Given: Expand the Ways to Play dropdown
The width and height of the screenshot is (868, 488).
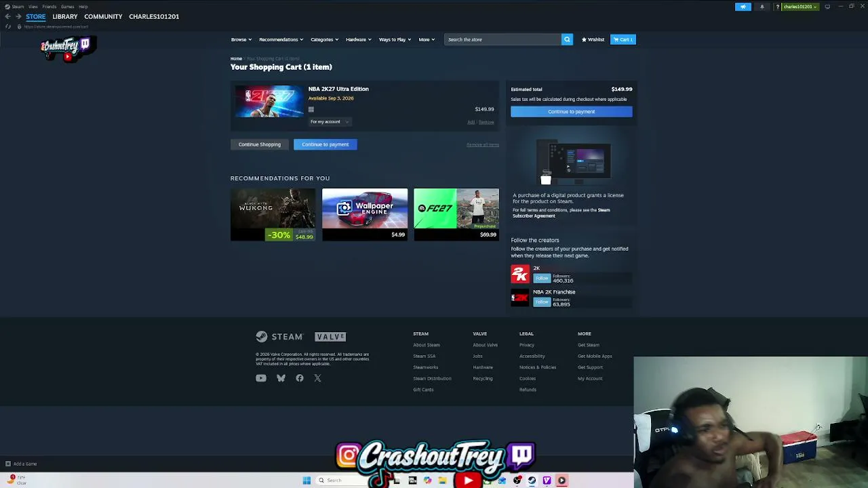Looking at the screenshot, I should (395, 39).
